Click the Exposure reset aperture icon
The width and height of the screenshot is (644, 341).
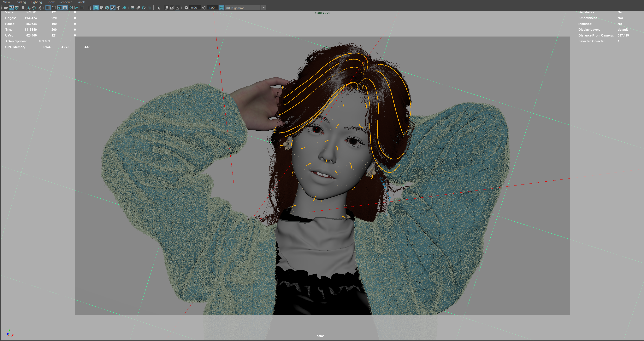(x=186, y=8)
